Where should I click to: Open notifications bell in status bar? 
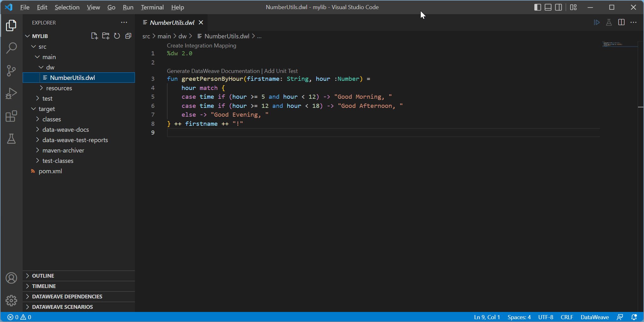click(634, 317)
